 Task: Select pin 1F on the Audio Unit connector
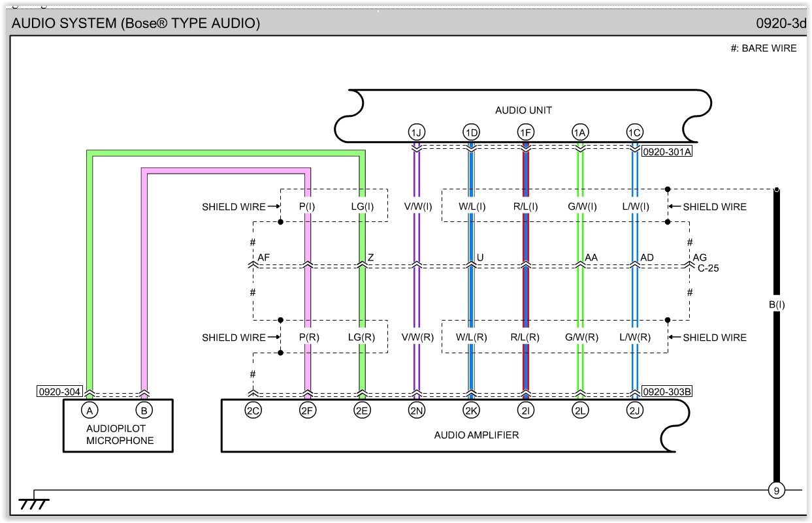525,133
